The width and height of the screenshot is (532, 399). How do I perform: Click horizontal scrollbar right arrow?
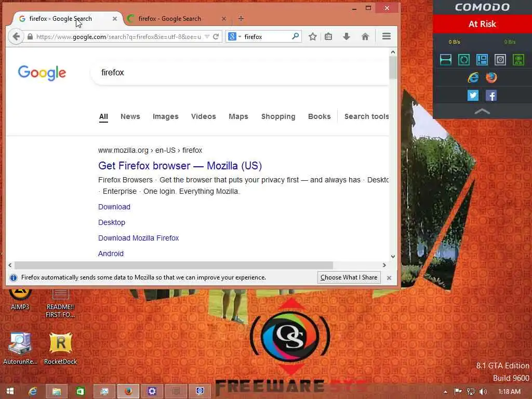[384, 265]
